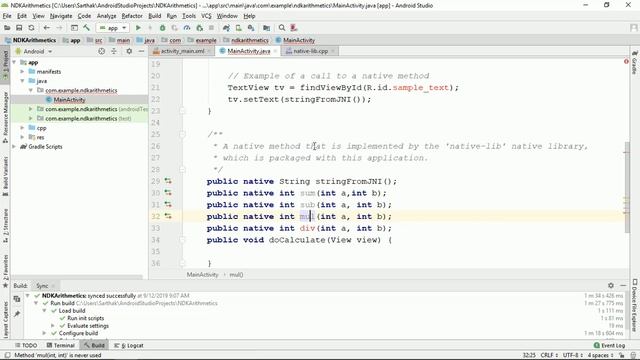Click the Attach debugger to process icon
Image resolution: width=640 pixels, height=360 pixels.
point(199,28)
